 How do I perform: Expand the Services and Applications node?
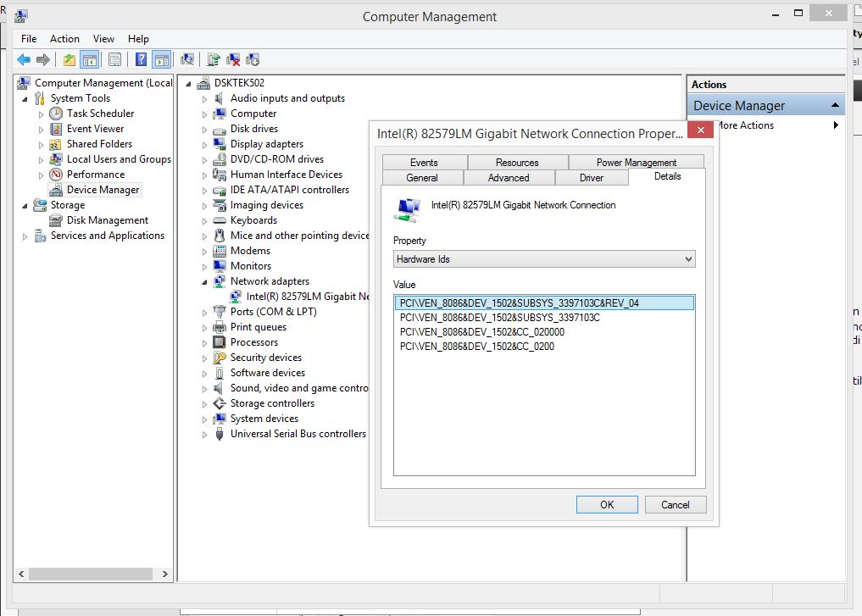25,237
